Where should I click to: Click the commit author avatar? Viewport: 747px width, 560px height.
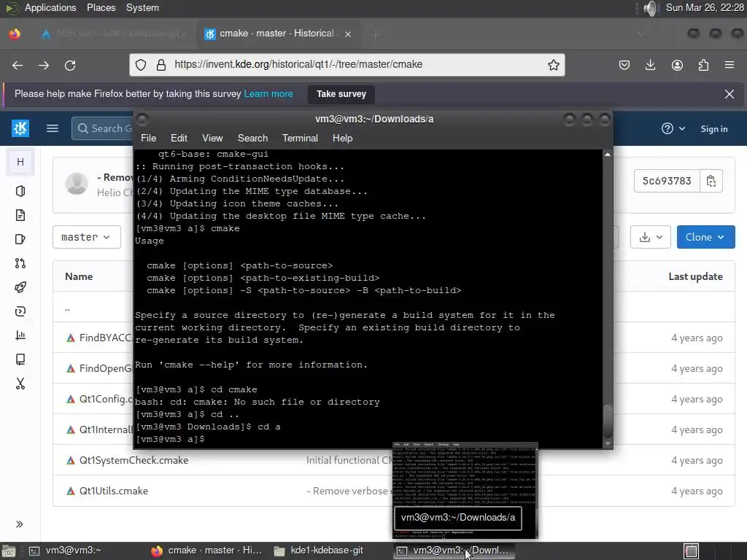click(x=76, y=183)
